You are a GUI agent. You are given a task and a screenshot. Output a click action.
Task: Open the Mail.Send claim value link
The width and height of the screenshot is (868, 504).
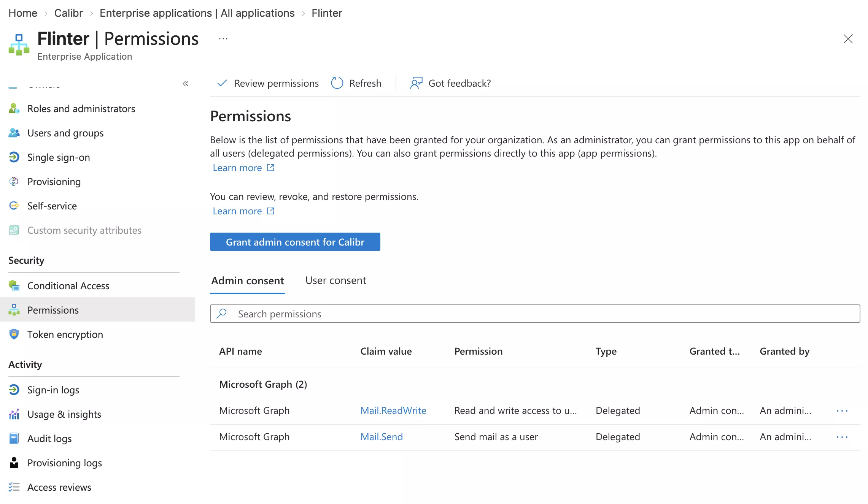382,437
